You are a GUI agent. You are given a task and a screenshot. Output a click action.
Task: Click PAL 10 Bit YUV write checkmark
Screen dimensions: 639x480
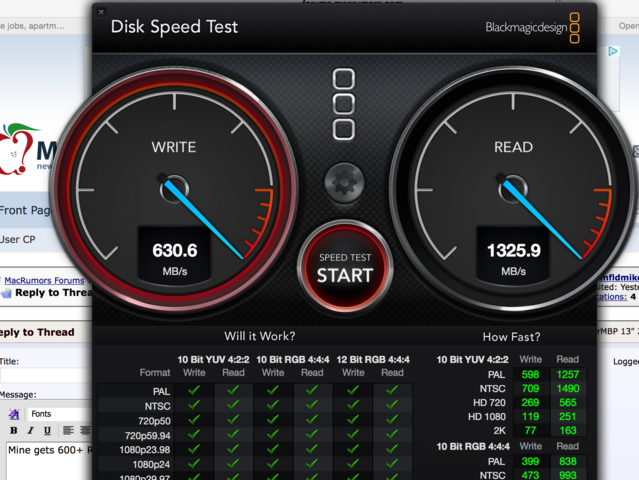pos(194,390)
